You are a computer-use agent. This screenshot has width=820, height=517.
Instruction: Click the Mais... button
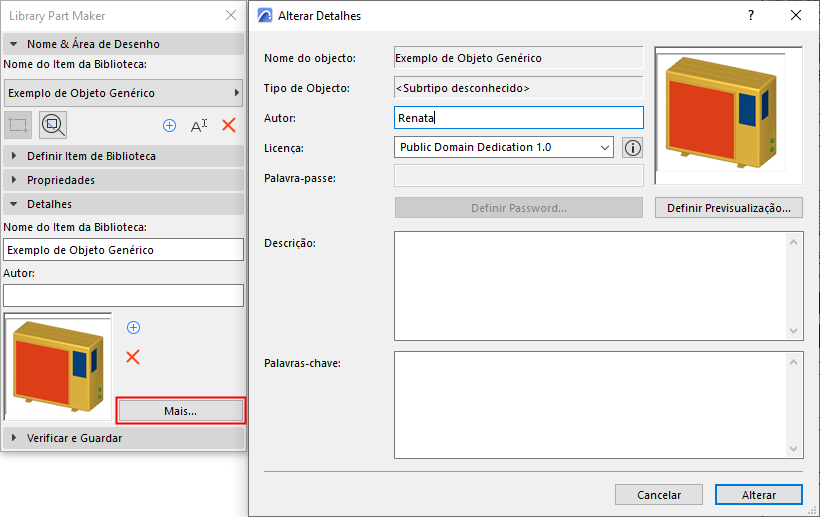pos(180,411)
